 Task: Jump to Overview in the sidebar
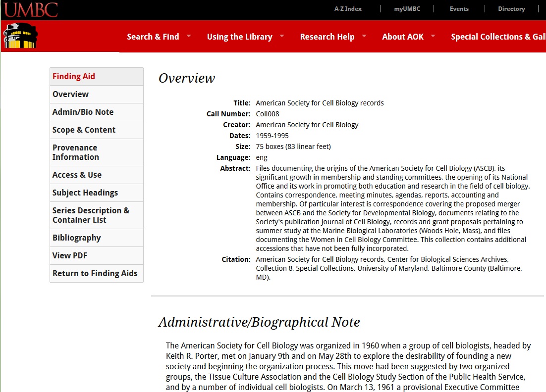point(97,94)
